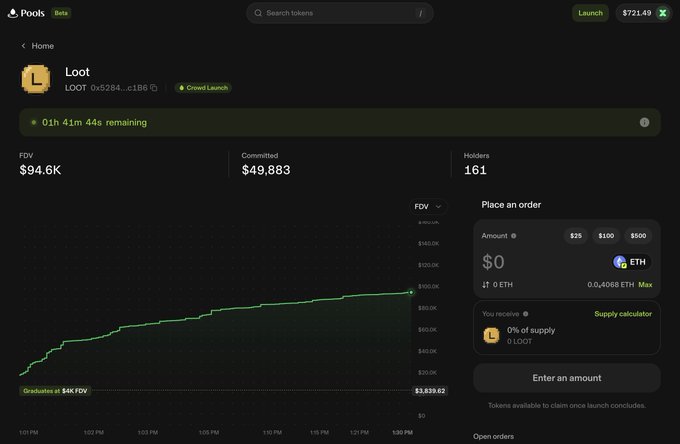Open the ETH currency selector
Screen dimensions: 680x444
631,262
